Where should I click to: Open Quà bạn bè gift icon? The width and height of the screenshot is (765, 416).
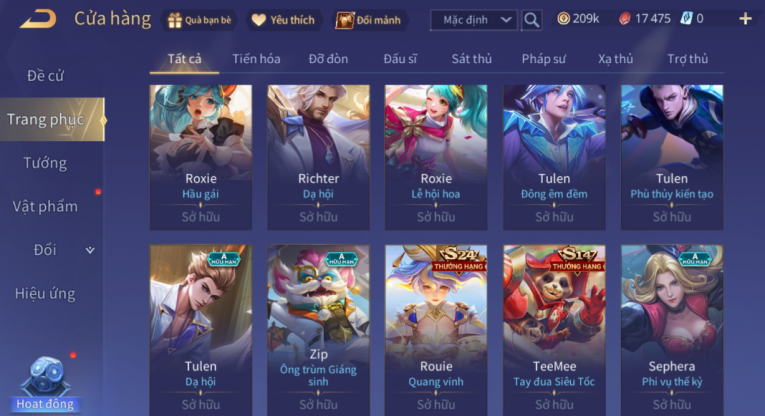[x=174, y=20]
